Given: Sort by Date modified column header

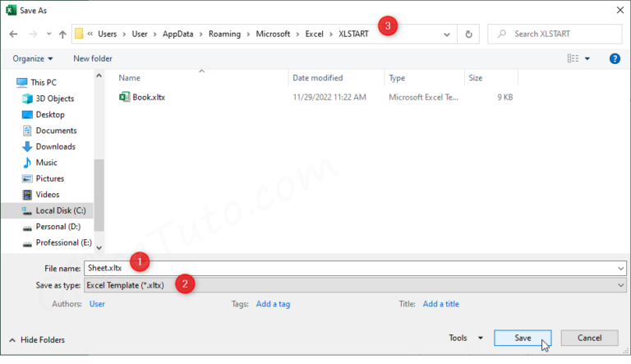Looking at the screenshot, I should (x=317, y=78).
